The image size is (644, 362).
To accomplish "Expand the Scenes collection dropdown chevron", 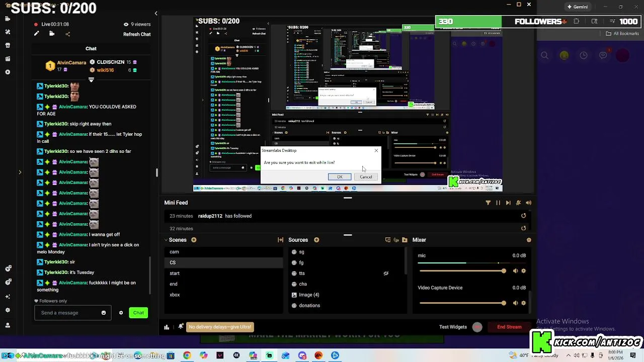I will pyautogui.click(x=166, y=240).
